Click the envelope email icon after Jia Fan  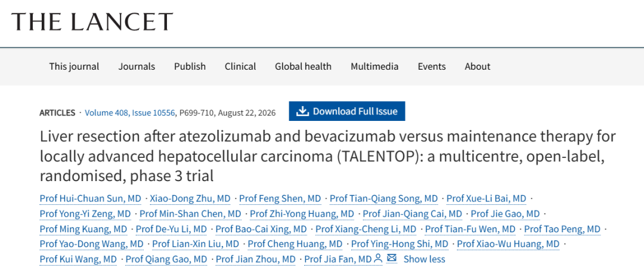(392, 259)
